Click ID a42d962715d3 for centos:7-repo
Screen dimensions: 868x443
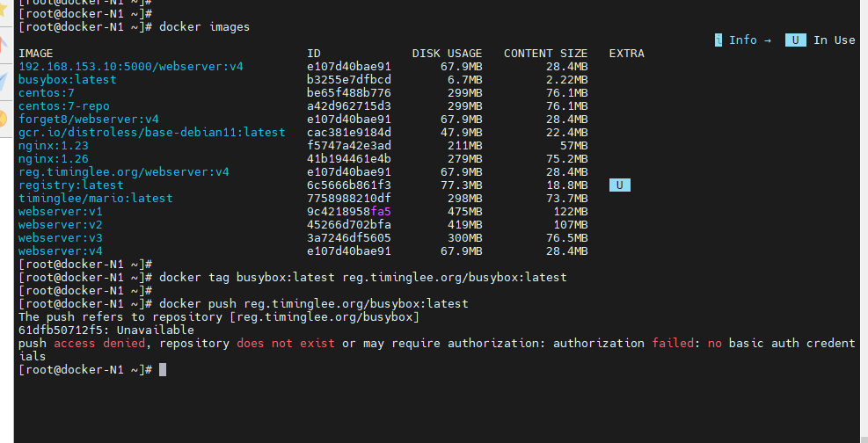point(349,105)
